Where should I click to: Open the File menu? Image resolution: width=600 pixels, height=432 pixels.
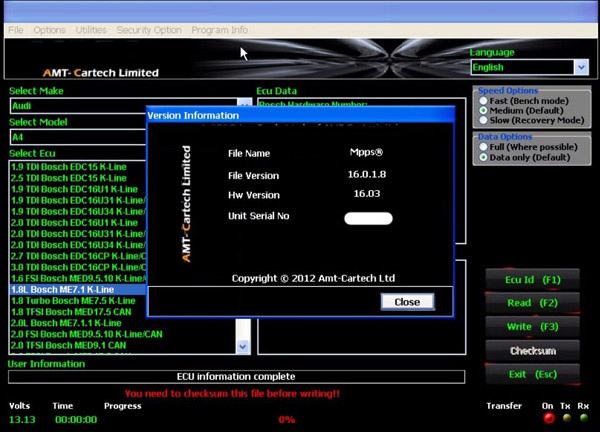coord(16,30)
